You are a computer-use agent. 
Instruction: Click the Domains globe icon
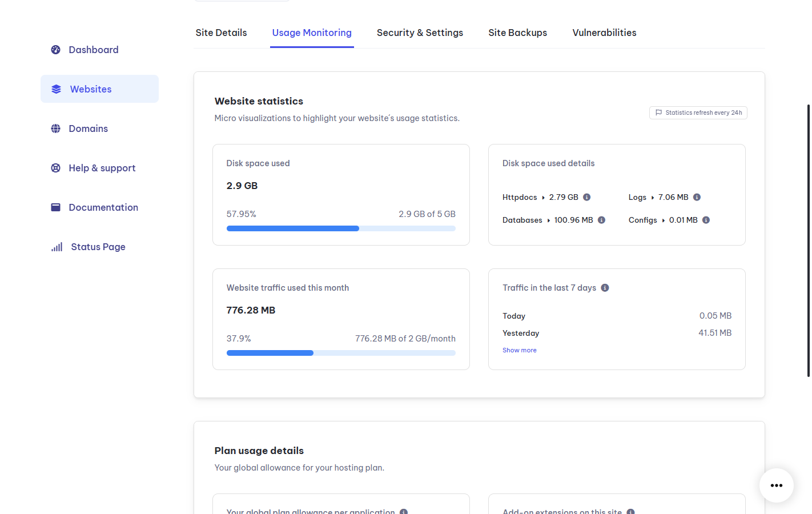[55, 128]
